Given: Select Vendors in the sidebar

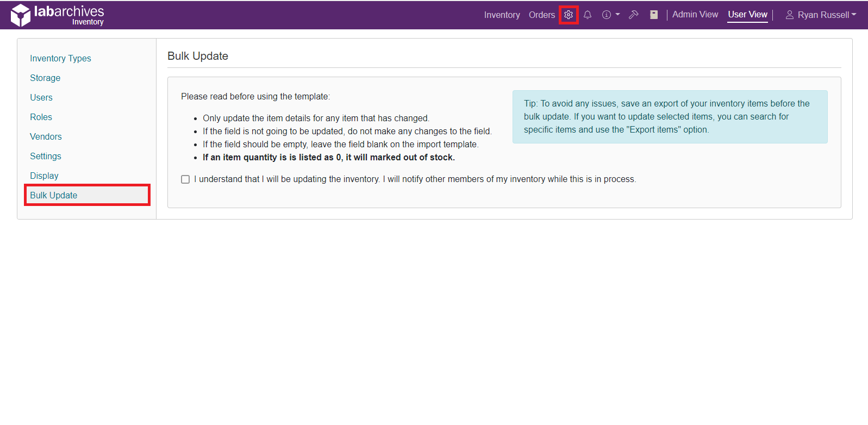Looking at the screenshot, I should (x=46, y=136).
